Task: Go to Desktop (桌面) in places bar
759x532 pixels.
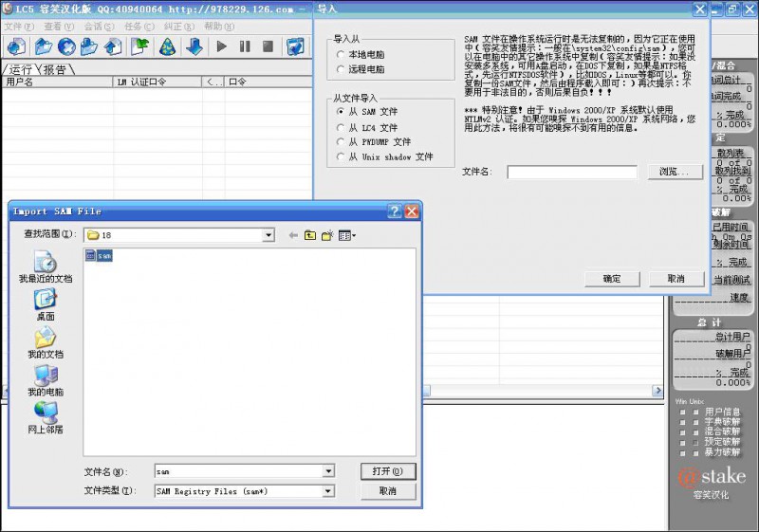Action: [46, 304]
